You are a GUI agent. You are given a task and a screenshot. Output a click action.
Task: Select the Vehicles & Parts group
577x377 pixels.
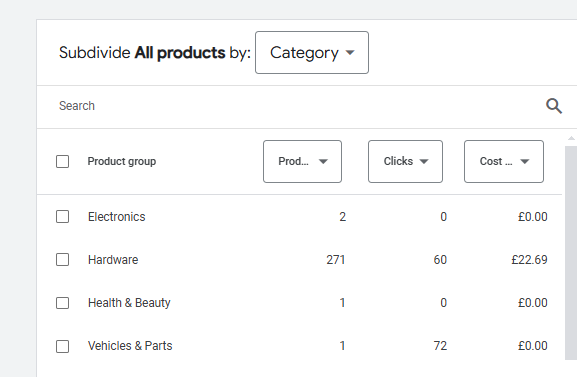(130, 346)
